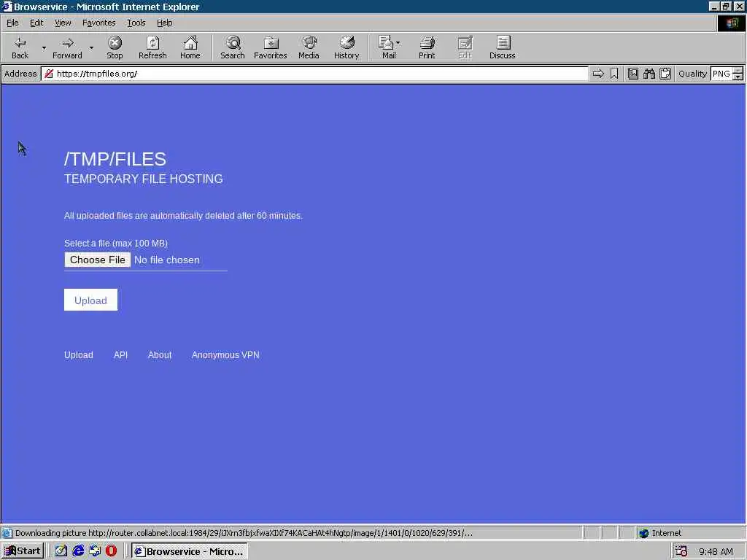Click the page icon in address bar
747x560 pixels.
click(49, 74)
